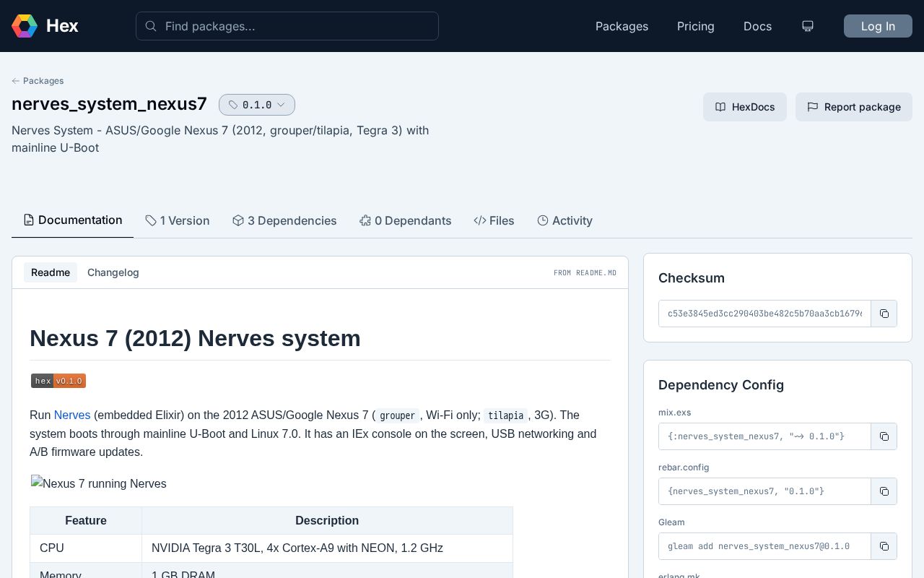Click the Log In button

[x=878, y=26]
